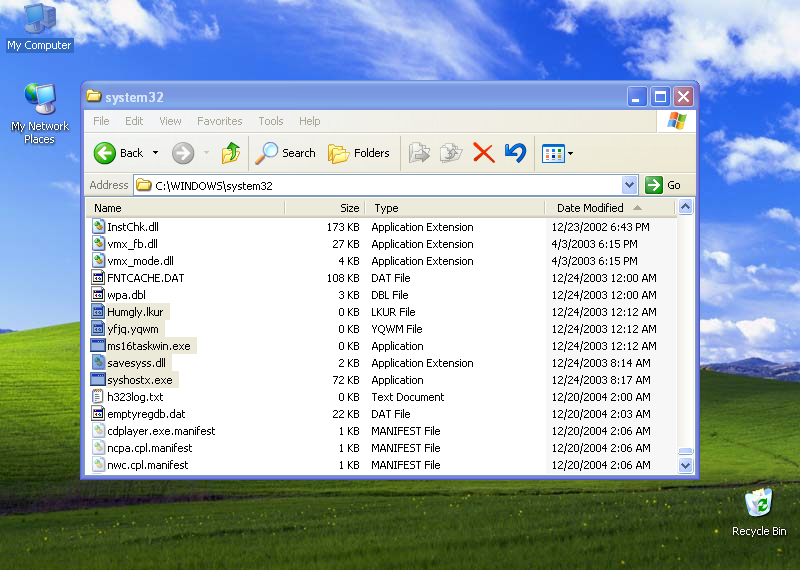Select the vmx_mode.dll file icon
The height and width of the screenshot is (570, 800).
click(x=98, y=260)
